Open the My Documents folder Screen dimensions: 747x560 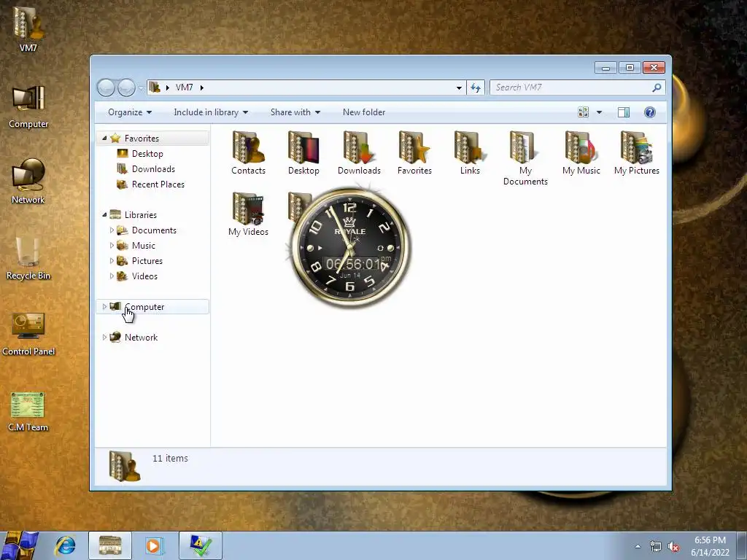coord(525,158)
